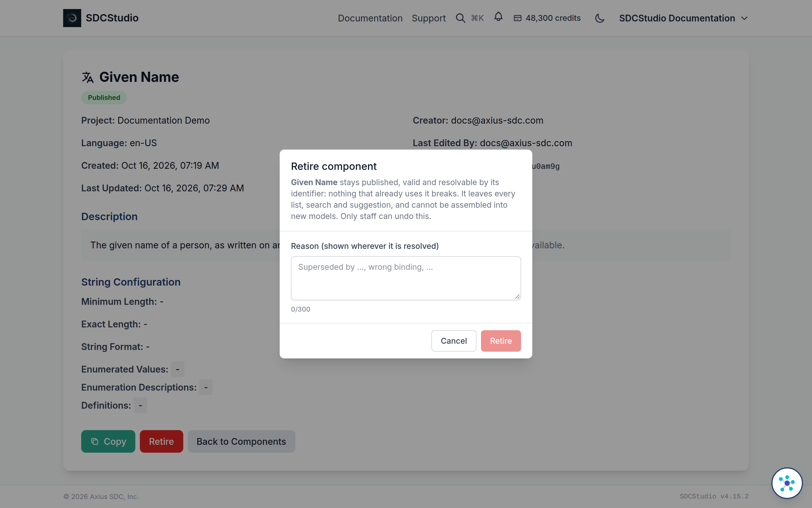Click the 48,300 credits text
812x508 pixels.
(553, 18)
